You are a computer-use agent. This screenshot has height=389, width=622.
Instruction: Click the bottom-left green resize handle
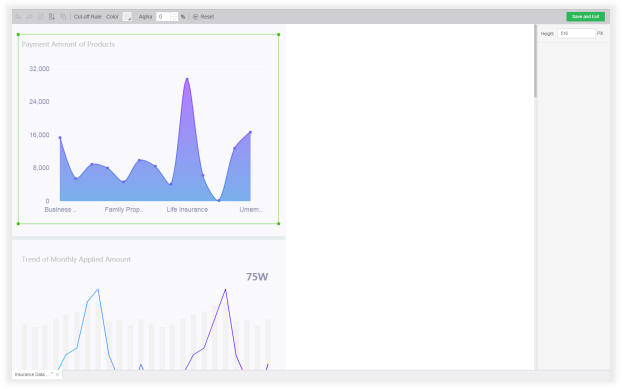(18, 224)
